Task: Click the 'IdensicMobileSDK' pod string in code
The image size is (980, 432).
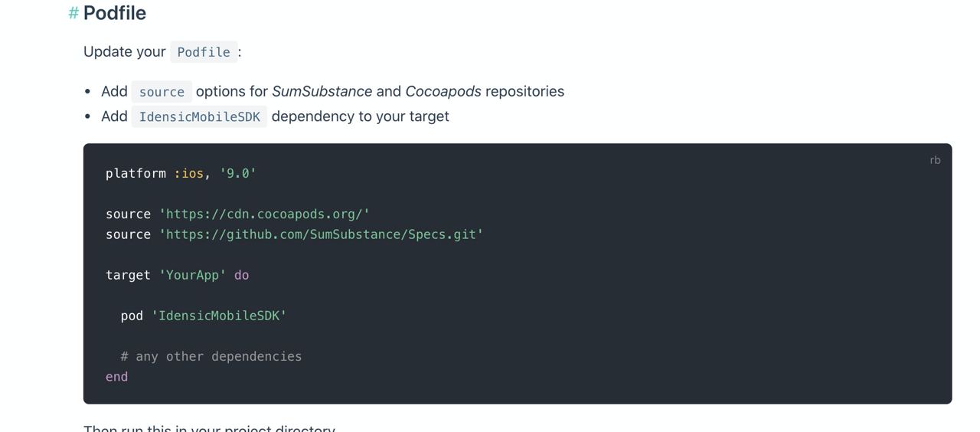Action: coord(219,316)
